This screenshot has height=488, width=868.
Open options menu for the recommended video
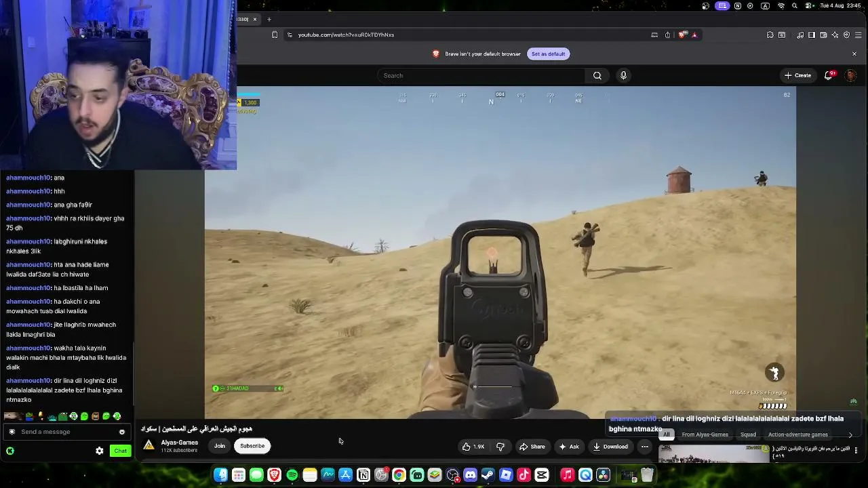pos(856,450)
